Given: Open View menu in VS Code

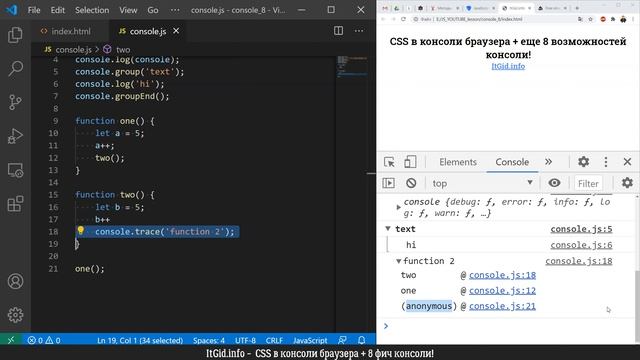Looking at the screenshot, I should click(128, 10).
